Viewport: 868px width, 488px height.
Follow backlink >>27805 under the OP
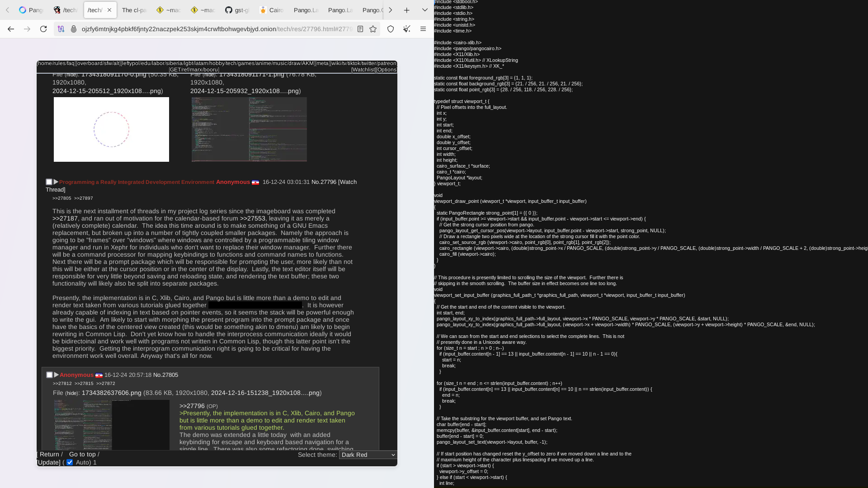click(x=62, y=198)
